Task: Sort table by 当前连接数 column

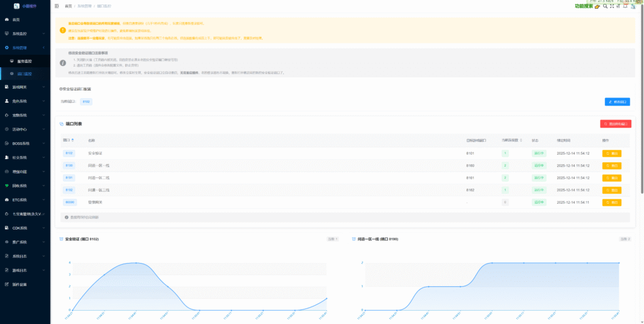Action: click(x=510, y=140)
